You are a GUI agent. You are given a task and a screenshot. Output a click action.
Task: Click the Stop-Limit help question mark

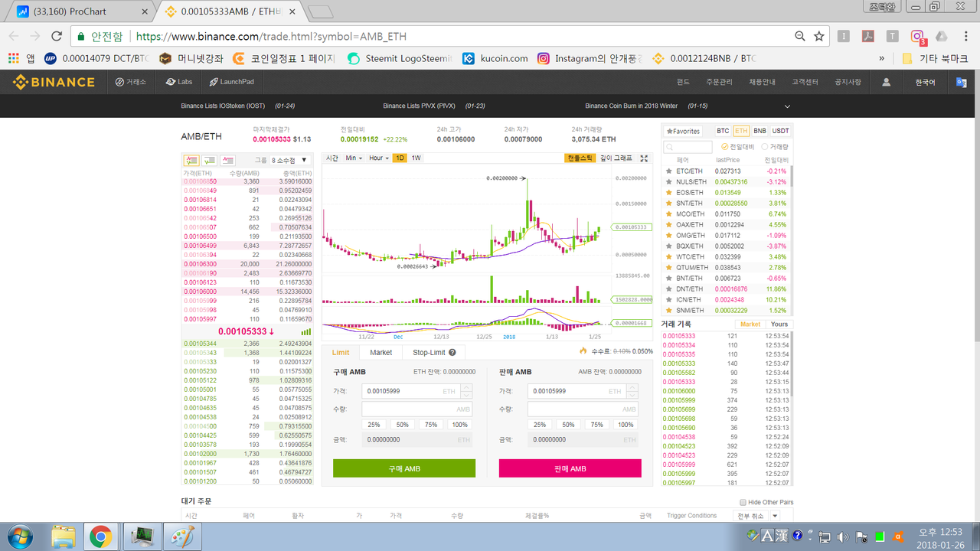coord(452,353)
